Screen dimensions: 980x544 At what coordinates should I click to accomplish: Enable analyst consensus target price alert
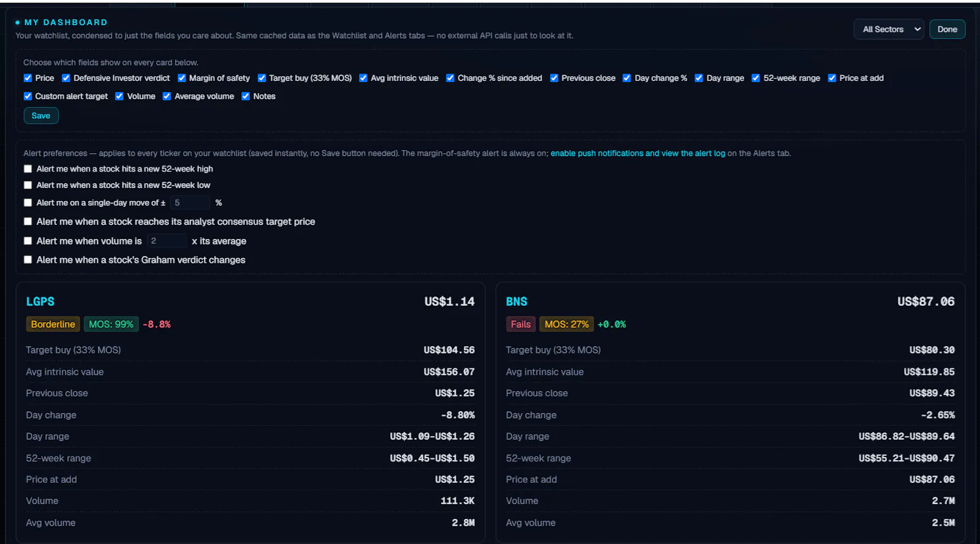click(28, 222)
